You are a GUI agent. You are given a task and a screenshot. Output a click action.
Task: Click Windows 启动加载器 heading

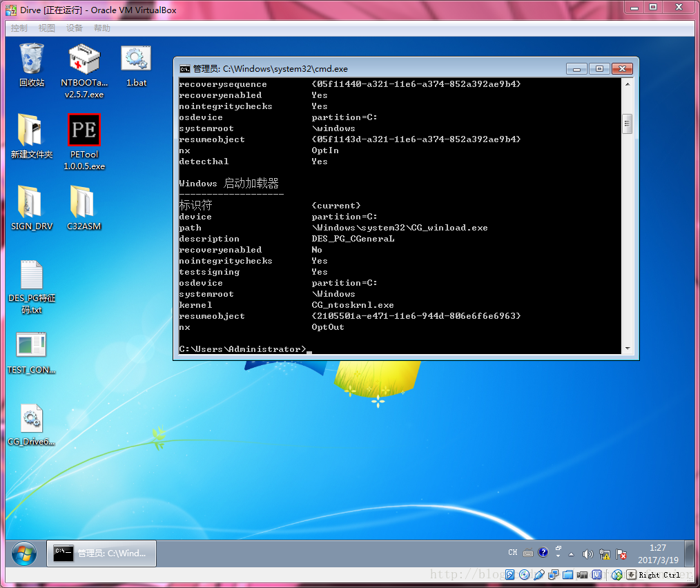pos(229,184)
